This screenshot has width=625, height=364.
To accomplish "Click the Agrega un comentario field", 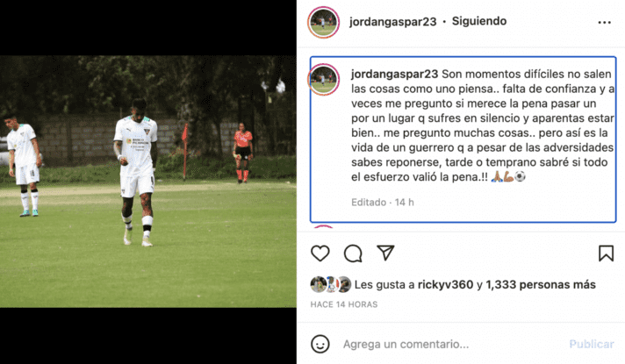I will [x=406, y=344].
